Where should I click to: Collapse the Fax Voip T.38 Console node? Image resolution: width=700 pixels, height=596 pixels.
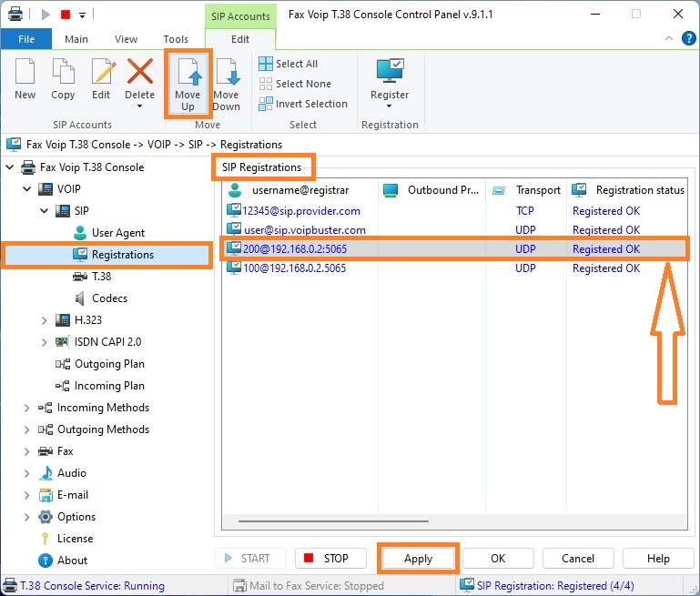[10, 167]
